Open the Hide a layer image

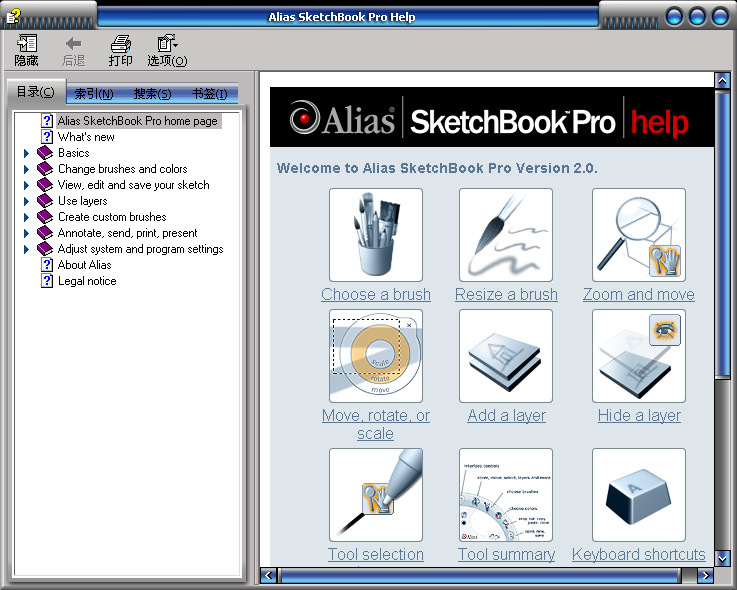click(639, 356)
